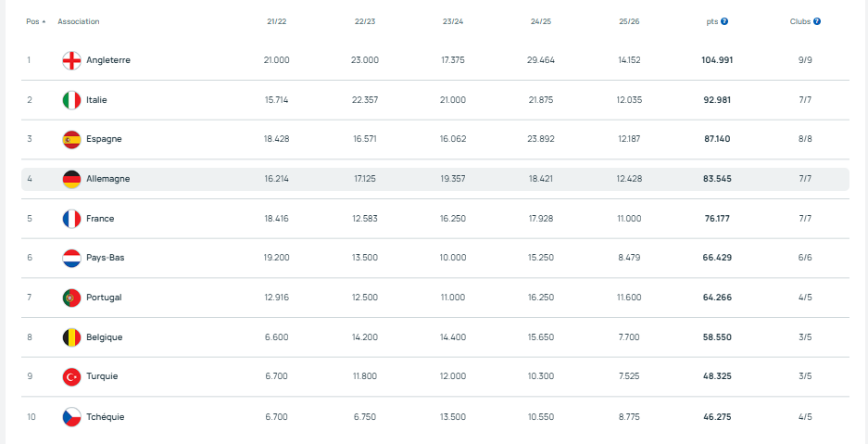Click the Spain flag icon
Viewport: 868px width, 444px height.
(x=71, y=139)
